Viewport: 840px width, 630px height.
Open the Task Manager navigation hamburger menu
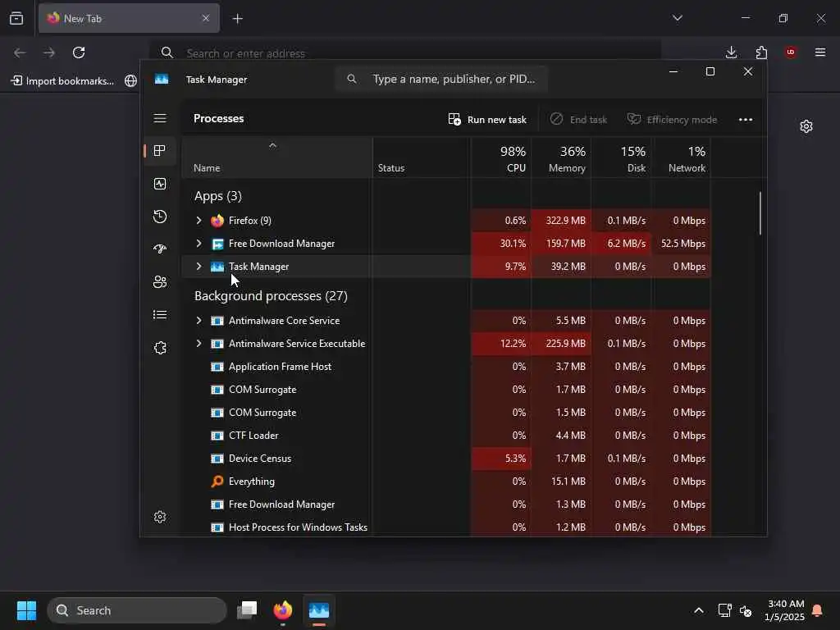tap(160, 118)
